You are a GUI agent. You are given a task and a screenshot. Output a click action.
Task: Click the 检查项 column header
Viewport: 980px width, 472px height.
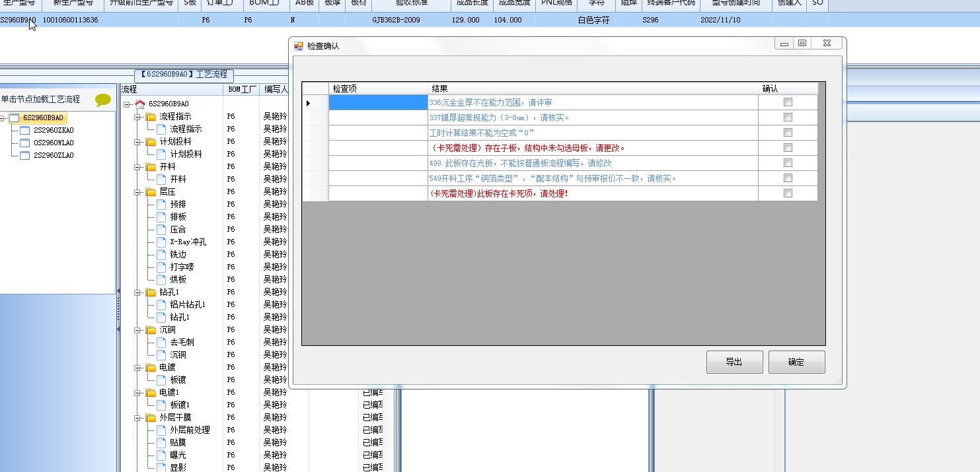(x=378, y=88)
